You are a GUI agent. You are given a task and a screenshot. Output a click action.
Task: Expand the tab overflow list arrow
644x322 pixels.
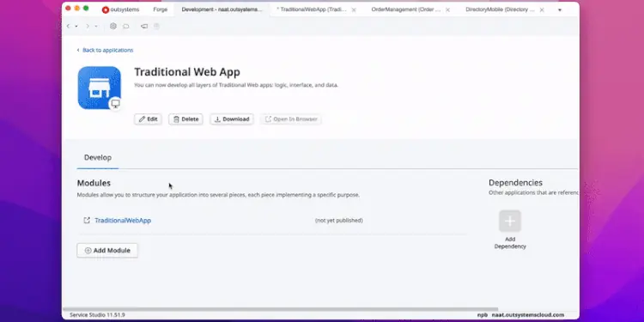559,9
